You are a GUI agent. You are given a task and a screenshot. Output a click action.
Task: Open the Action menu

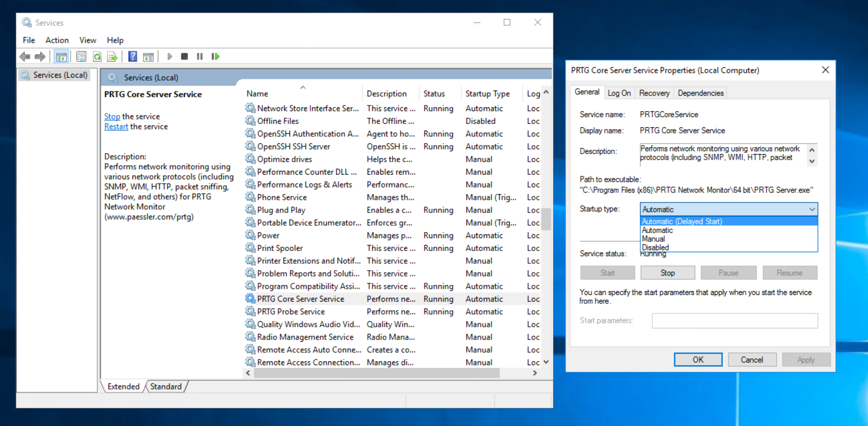click(x=57, y=40)
